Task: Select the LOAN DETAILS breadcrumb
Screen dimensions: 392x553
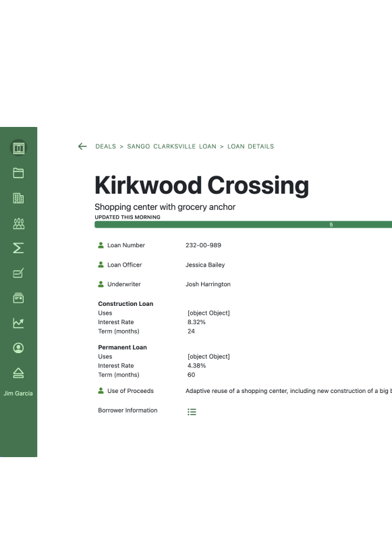Action: [250, 147]
